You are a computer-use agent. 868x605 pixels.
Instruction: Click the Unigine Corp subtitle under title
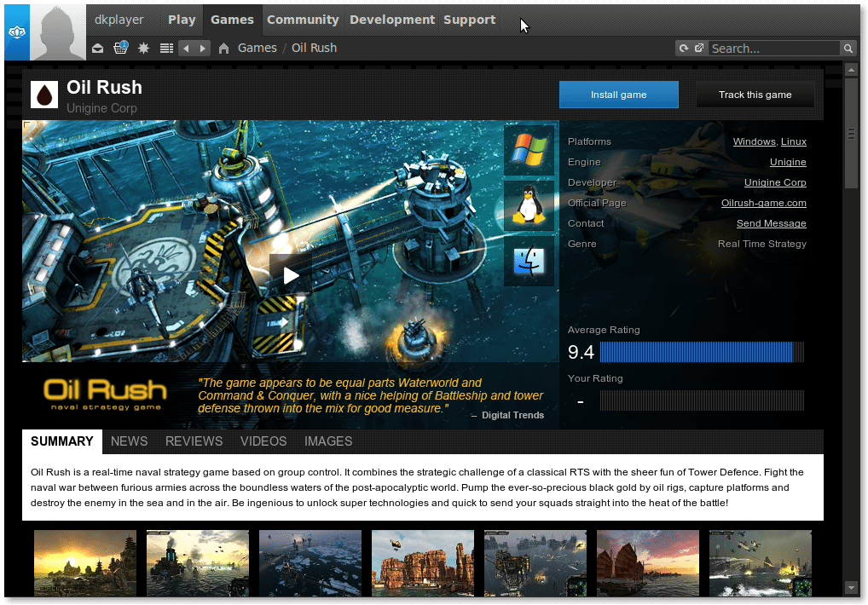[101, 108]
